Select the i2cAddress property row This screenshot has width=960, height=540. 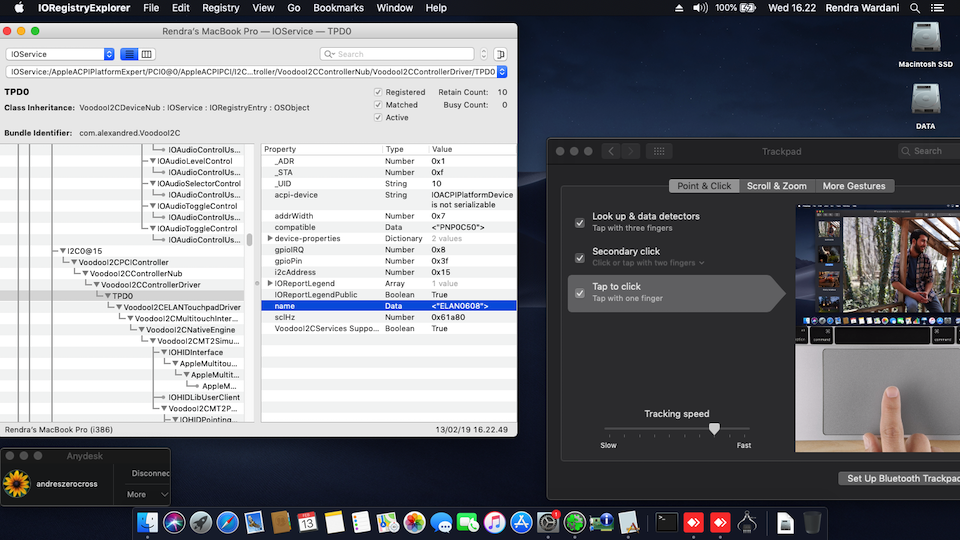click(389, 272)
